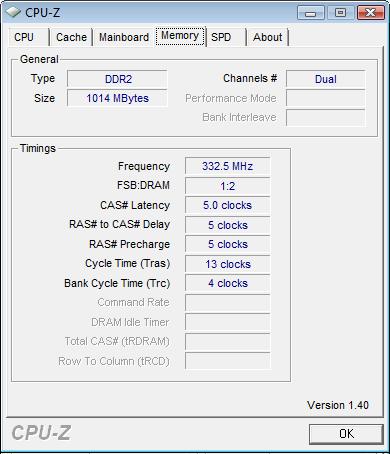
Task: Open the Mainboard tab
Action: pyautogui.click(x=124, y=37)
